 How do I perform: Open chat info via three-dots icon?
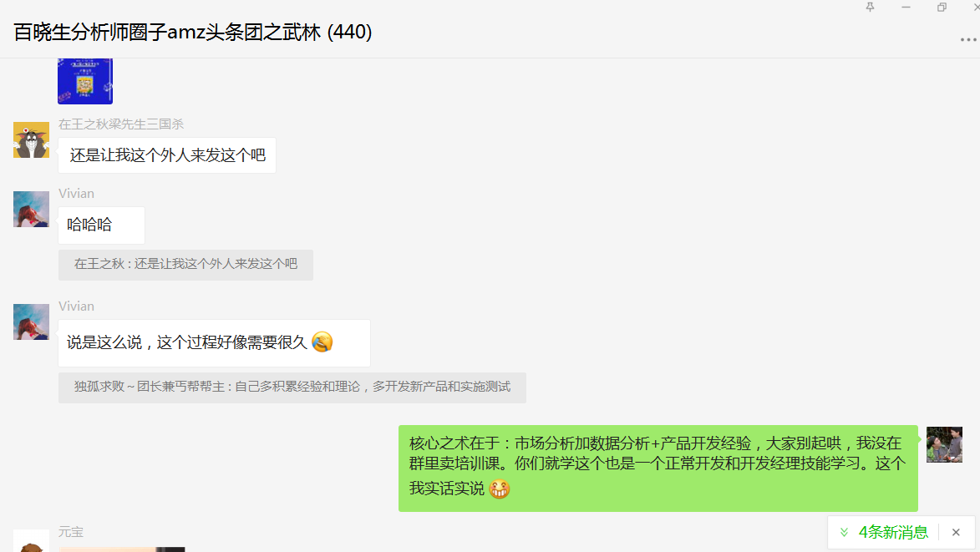(x=968, y=40)
